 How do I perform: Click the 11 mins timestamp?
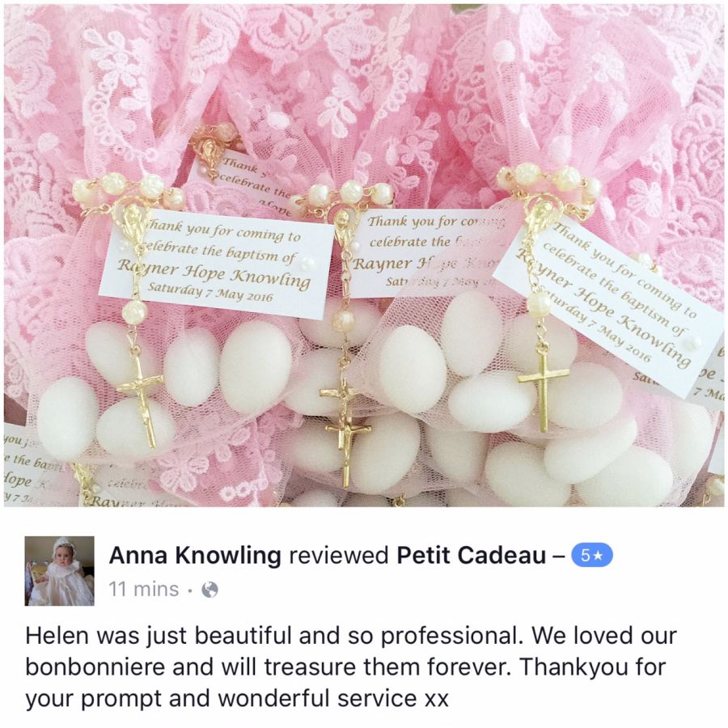[x=143, y=590]
